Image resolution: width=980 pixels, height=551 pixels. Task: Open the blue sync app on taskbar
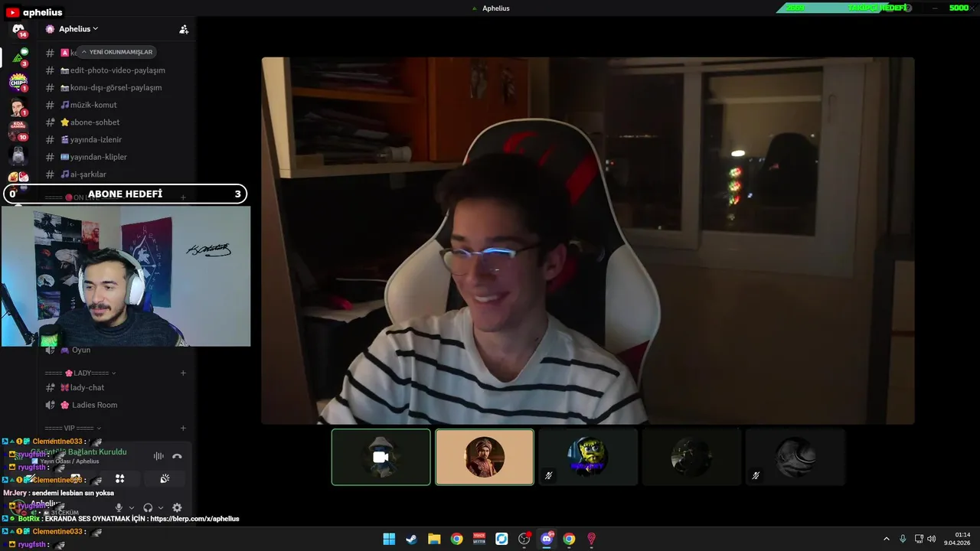501,539
